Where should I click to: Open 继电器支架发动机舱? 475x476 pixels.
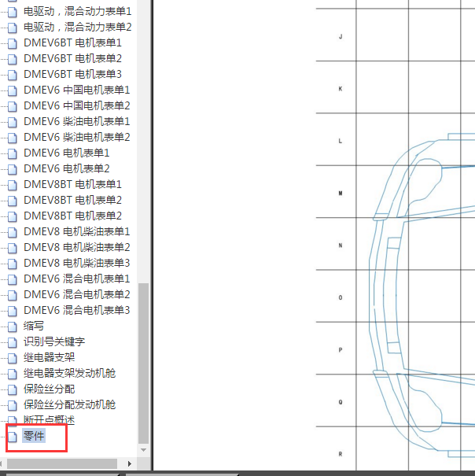tap(69, 374)
